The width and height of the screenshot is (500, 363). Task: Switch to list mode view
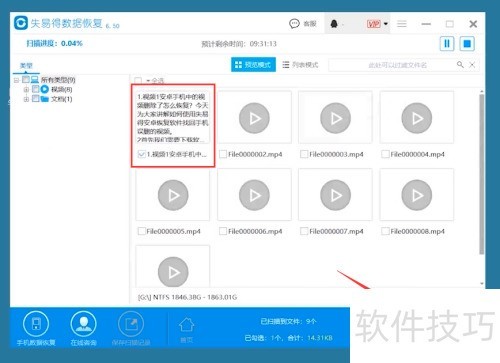[x=300, y=65]
